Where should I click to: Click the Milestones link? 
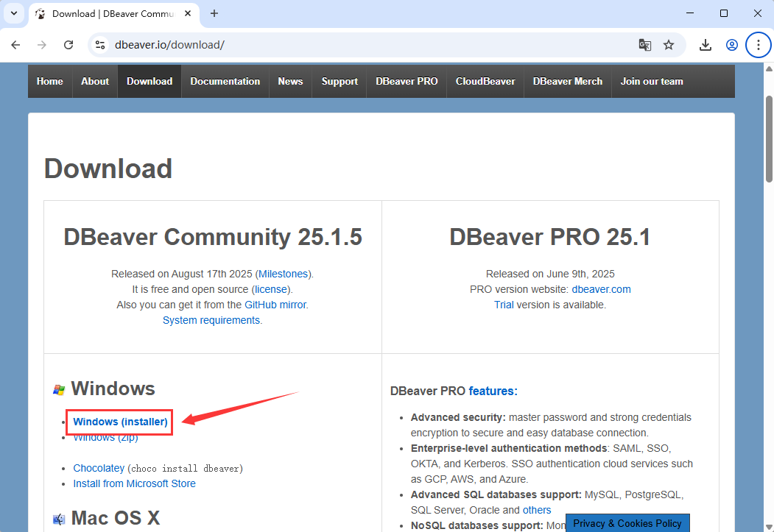click(283, 273)
